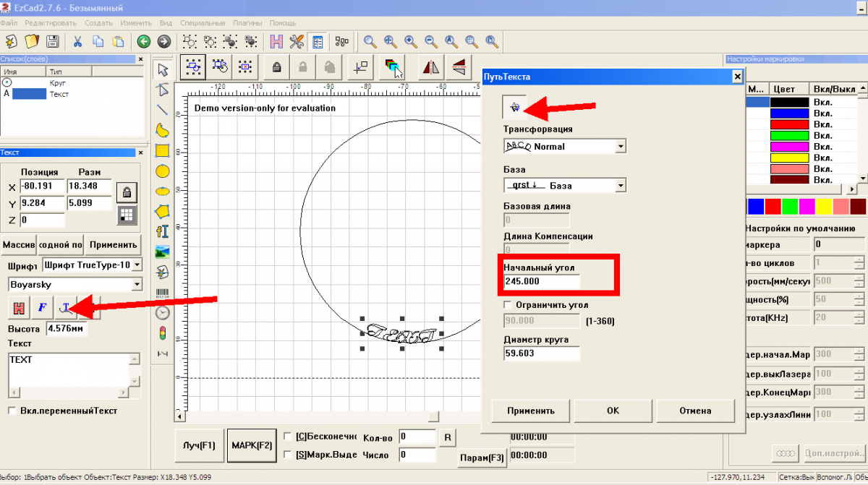
Task: Toggle the Вкл.переменныйТекст checkbox
Action: pos(12,411)
